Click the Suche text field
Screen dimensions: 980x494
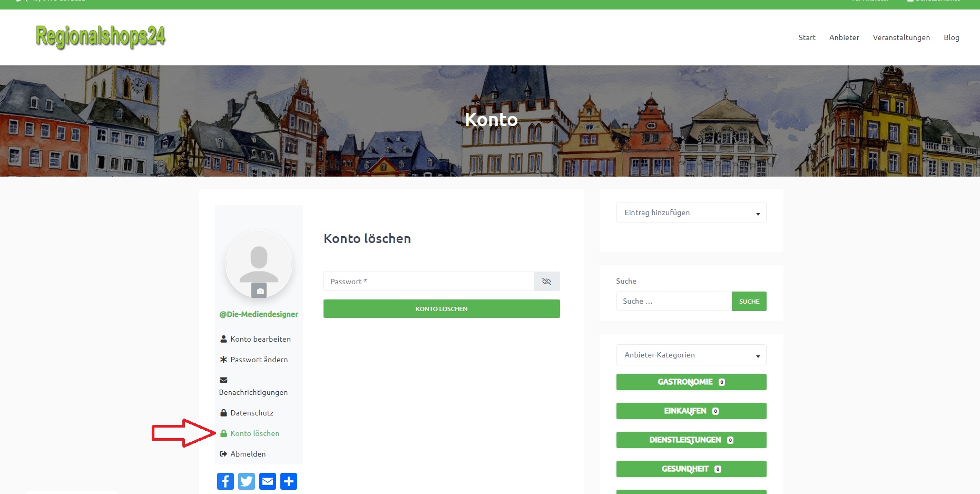point(674,301)
